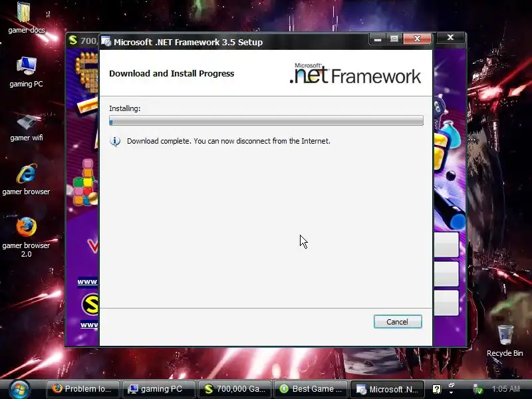
Task: Show the clock reading 1:05 AM
Action: [506, 389]
